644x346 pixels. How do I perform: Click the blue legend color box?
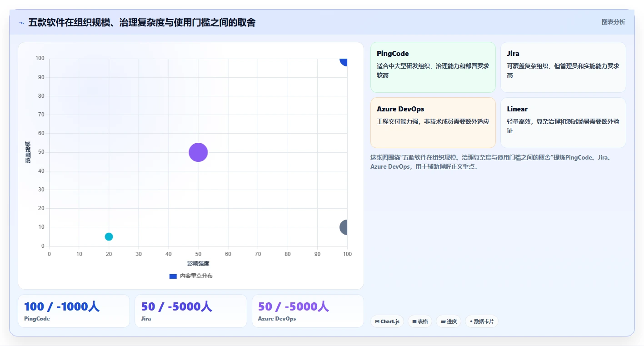[x=173, y=276]
